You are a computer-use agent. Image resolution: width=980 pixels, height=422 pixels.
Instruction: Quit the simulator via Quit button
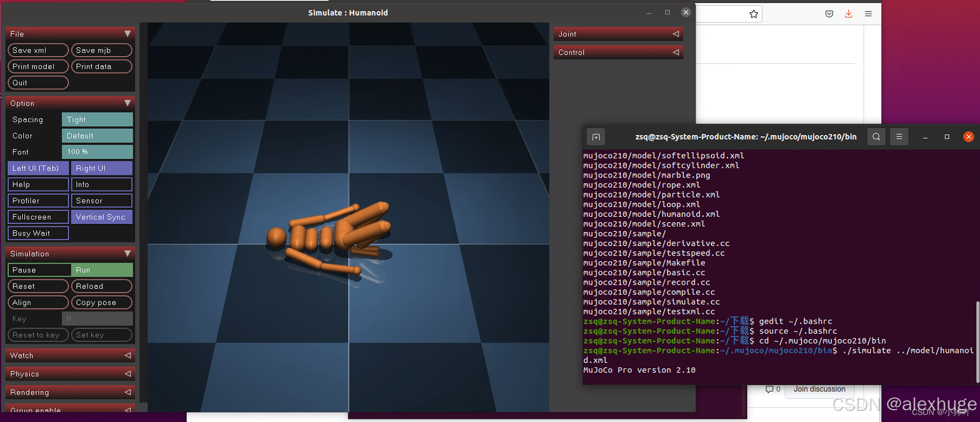pos(38,83)
